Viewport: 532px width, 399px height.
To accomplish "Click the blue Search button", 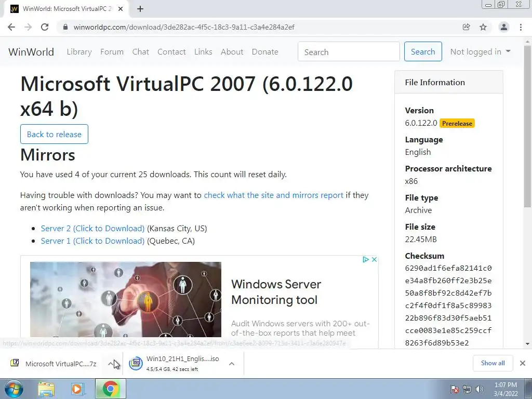I will coord(423,51).
